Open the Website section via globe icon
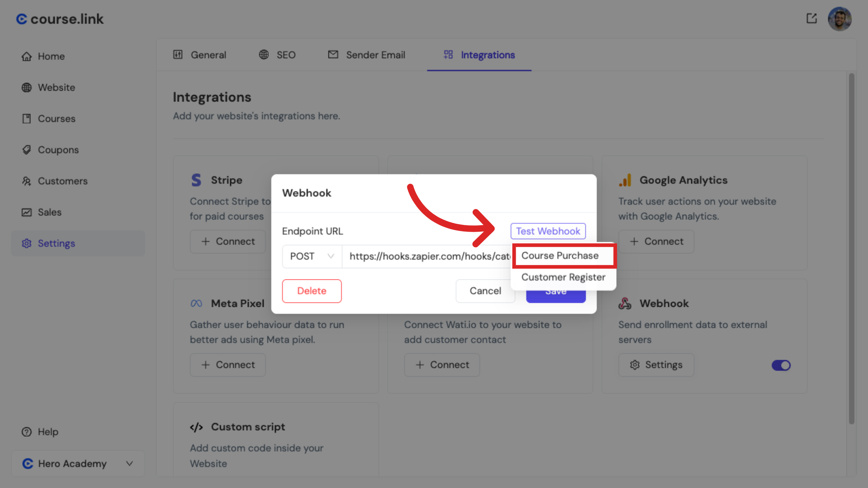This screenshot has height=488, width=868. point(26,87)
